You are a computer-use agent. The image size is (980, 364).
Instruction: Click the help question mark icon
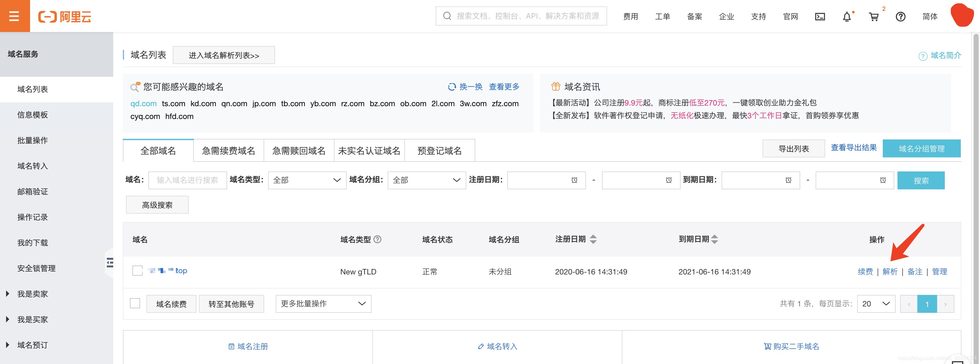[x=900, y=17]
